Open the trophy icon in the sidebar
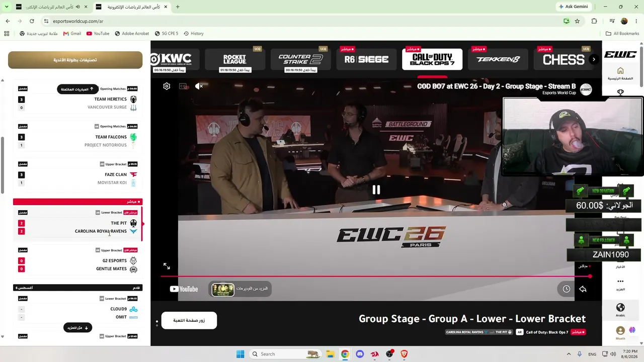 pyautogui.click(x=620, y=93)
